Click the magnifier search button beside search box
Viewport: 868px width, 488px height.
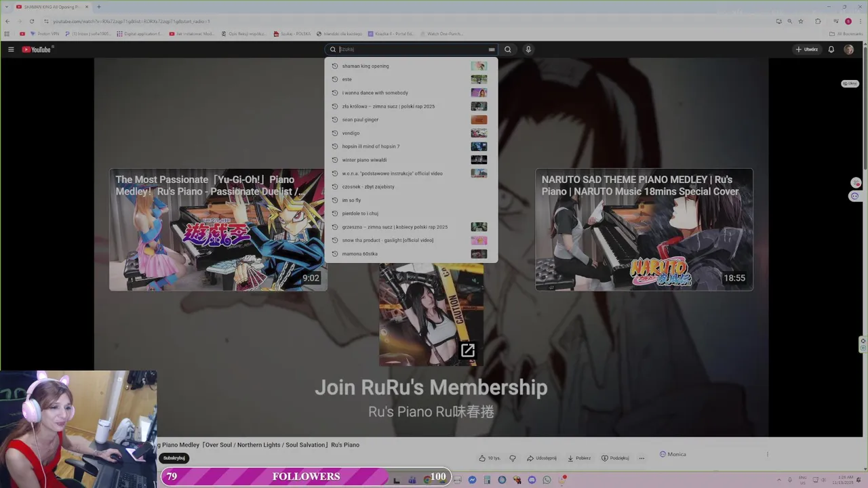coord(507,49)
